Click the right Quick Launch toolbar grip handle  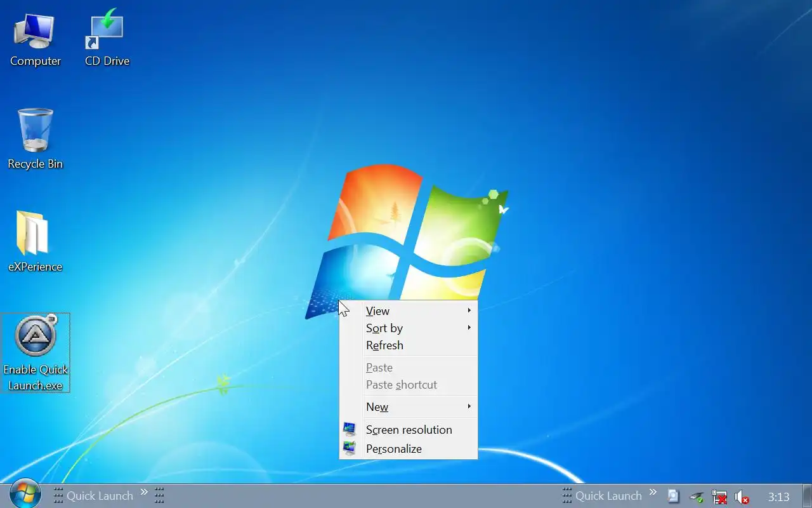pyautogui.click(x=567, y=495)
